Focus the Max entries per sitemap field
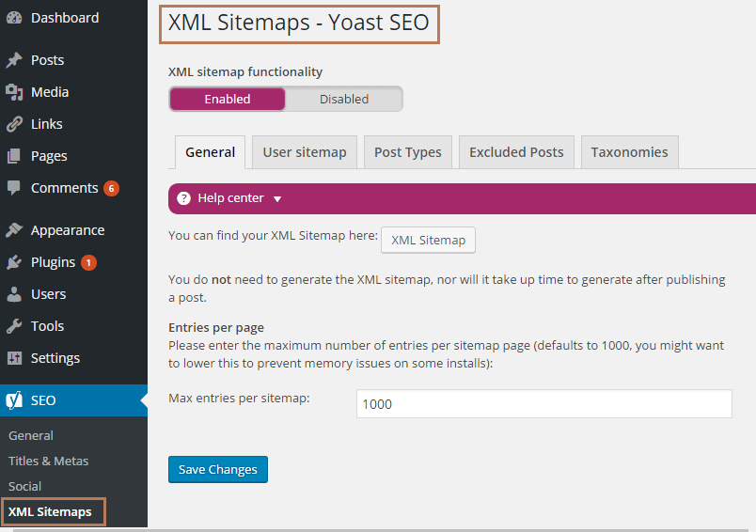The image size is (756, 532). pyautogui.click(x=543, y=404)
